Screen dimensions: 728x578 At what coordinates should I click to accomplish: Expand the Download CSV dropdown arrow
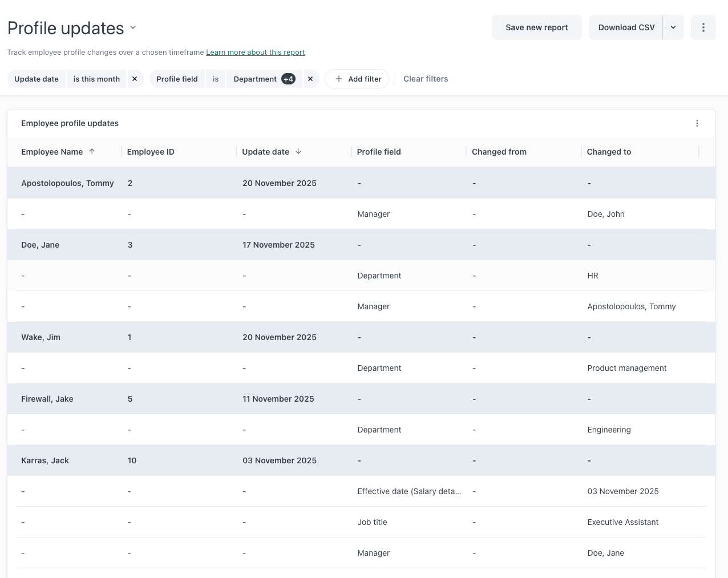(673, 27)
